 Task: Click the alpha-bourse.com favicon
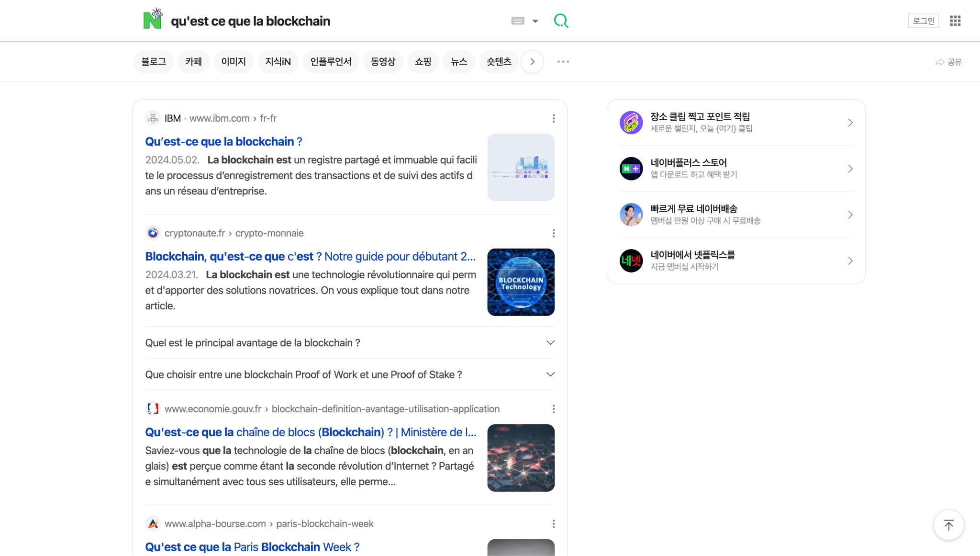[x=153, y=524]
